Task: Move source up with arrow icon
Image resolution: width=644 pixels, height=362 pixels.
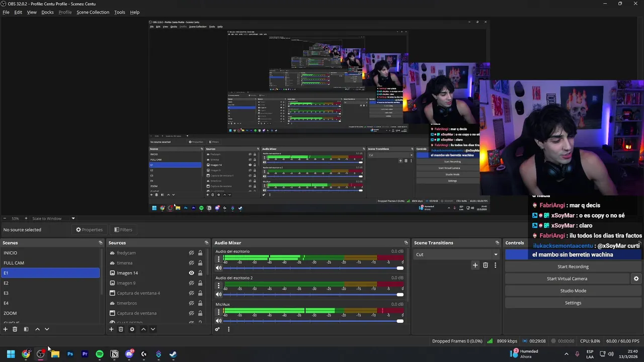Action: [x=143, y=329]
